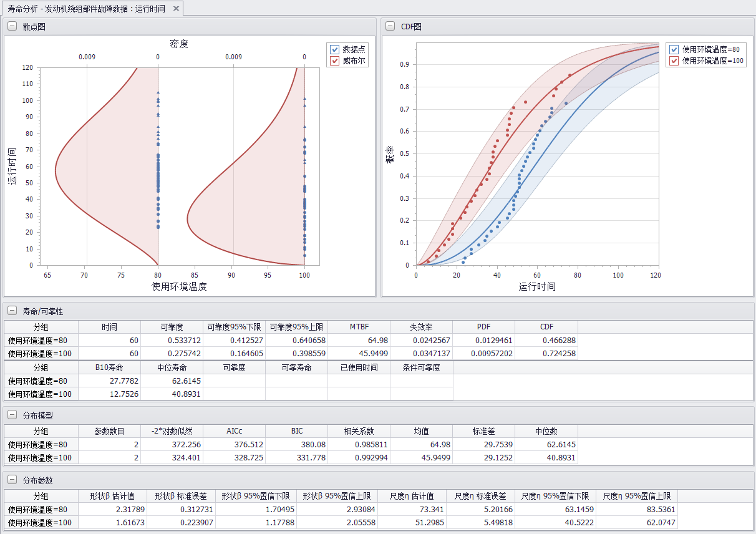Uncheck the 威布尔 legend checkbox

(335, 61)
